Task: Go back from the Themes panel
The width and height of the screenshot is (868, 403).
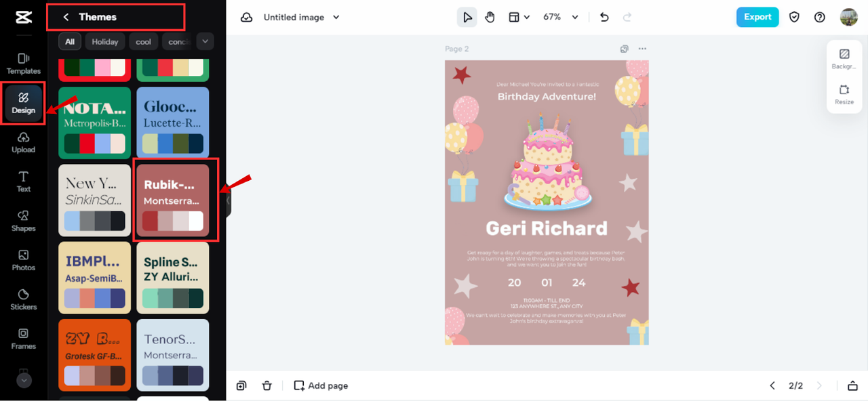Action: (66, 17)
